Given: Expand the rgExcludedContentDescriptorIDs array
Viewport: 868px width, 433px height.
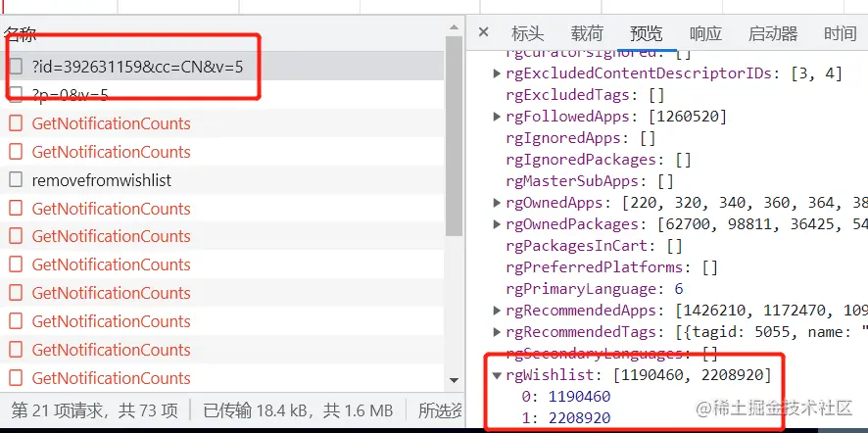Looking at the screenshot, I should pos(497,73).
